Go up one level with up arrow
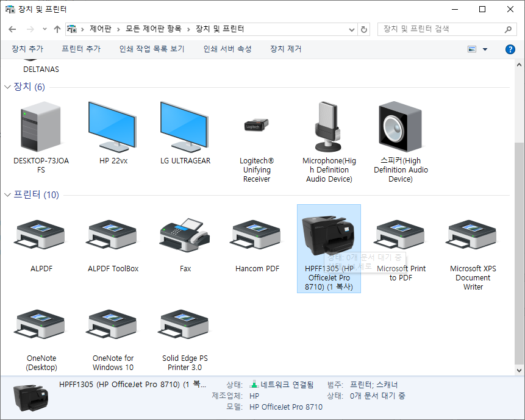This screenshot has width=525, height=420. pyautogui.click(x=57, y=29)
